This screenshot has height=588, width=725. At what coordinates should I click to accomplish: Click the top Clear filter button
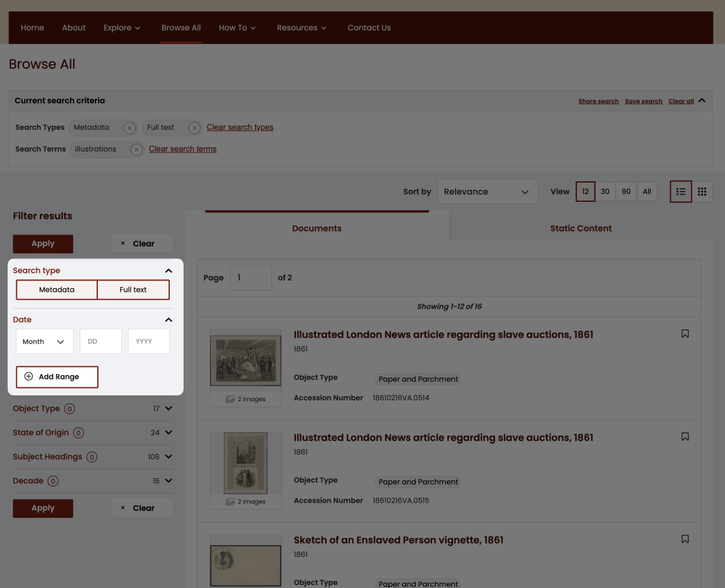pyautogui.click(x=143, y=244)
